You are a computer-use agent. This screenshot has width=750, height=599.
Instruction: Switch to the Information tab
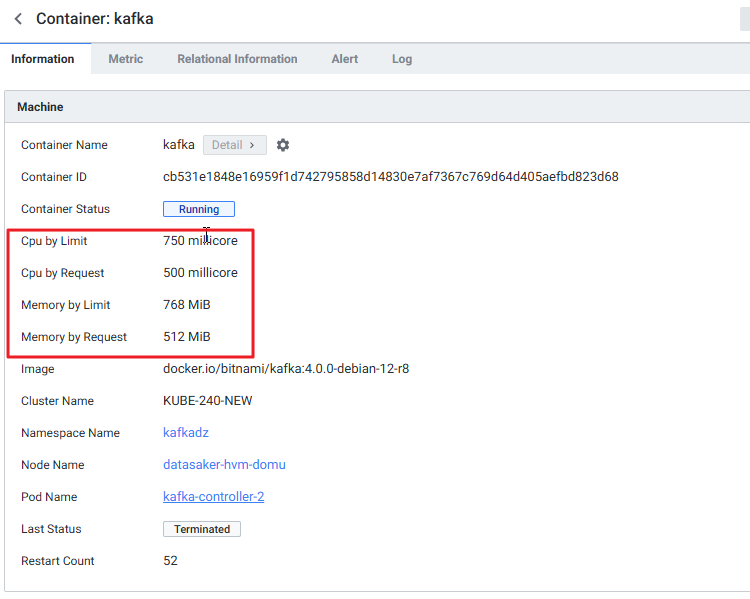43,59
